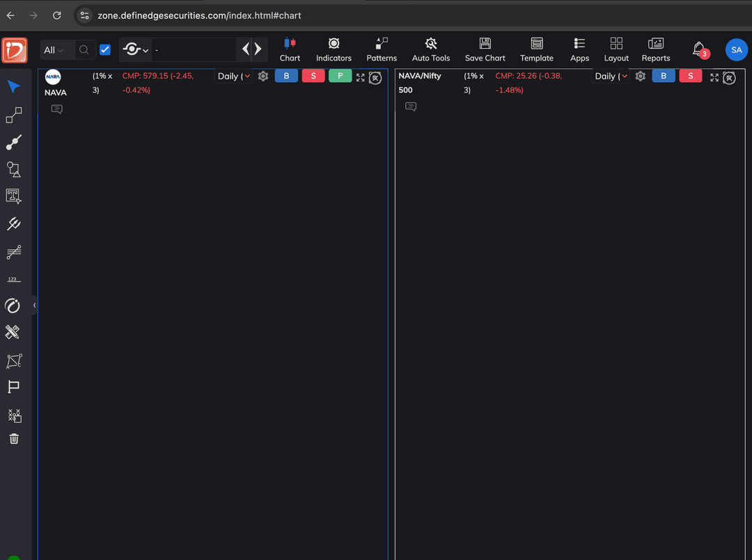The image size is (752, 560).
Task: Collapse the left drawing toolbar
Action: pyautogui.click(x=34, y=305)
